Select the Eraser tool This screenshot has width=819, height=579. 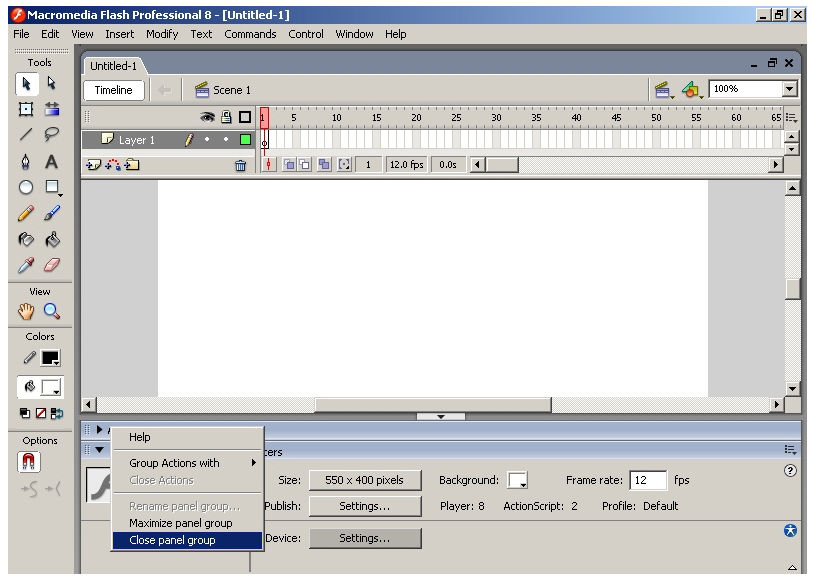point(52,265)
